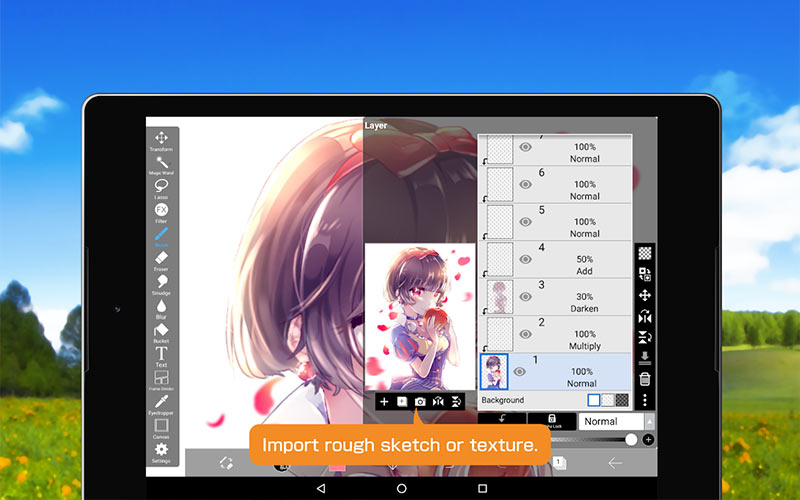Image resolution: width=800 pixels, height=500 pixels.
Task: Click the "Background" label in the layer list
Action: point(503,400)
